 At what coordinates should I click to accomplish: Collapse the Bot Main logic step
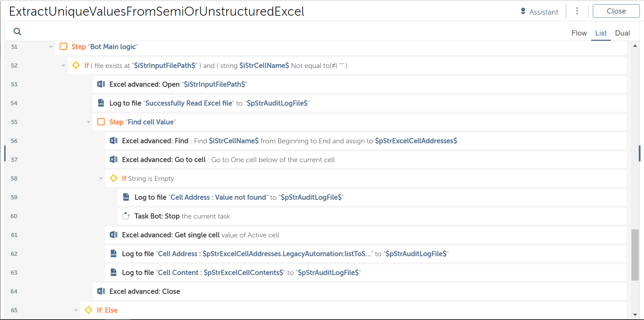point(51,47)
